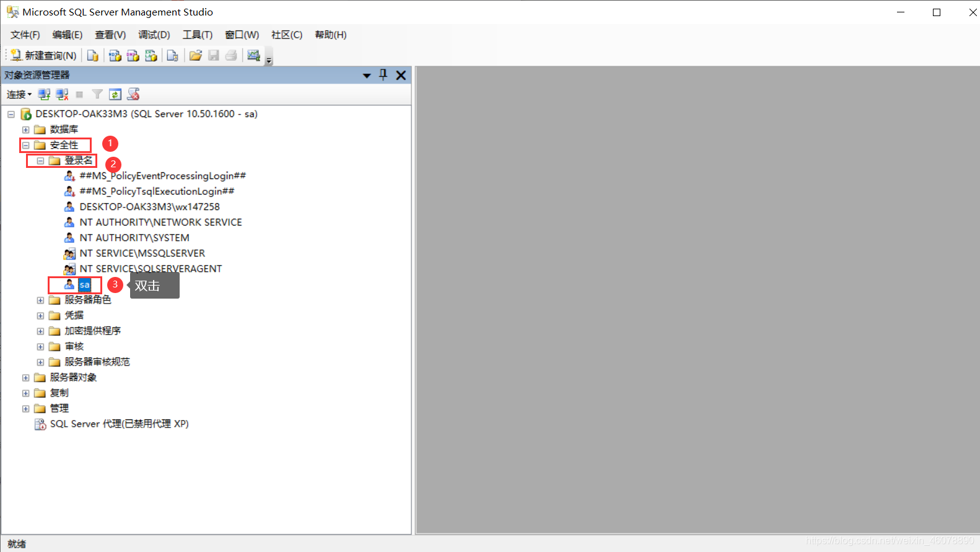Expand the 审核 folder
980x552 pixels.
point(40,346)
